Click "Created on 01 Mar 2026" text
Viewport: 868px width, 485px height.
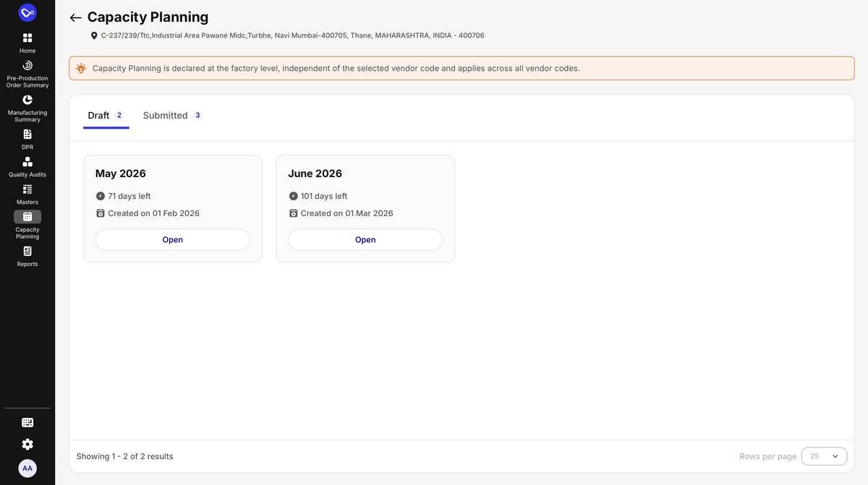[347, 213]
